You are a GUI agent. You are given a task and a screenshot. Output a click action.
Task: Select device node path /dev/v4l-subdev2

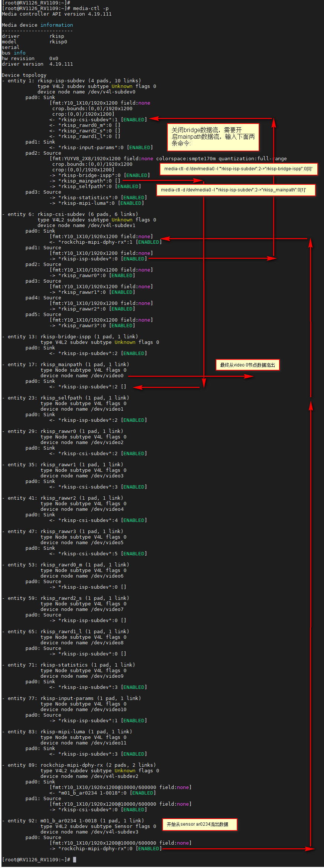[x=115, y=776]
